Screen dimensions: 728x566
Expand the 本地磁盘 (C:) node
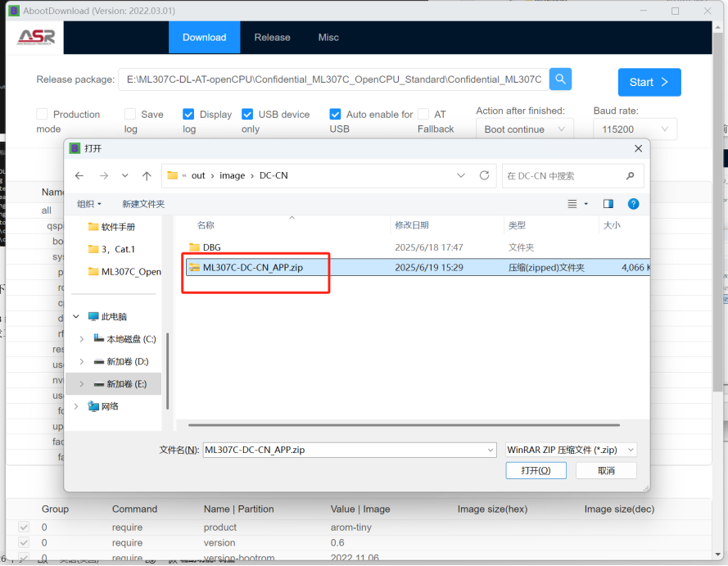[82, 339]
